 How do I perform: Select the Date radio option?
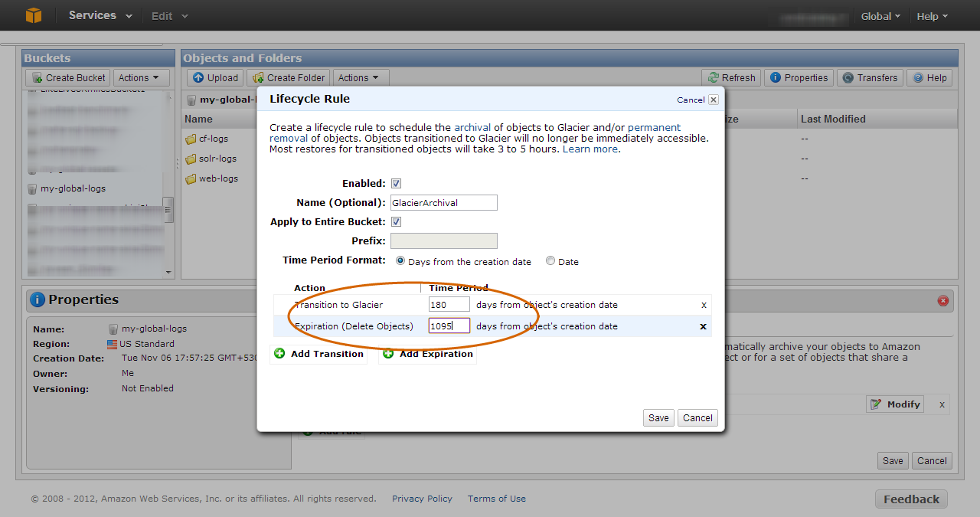[550, 261]
